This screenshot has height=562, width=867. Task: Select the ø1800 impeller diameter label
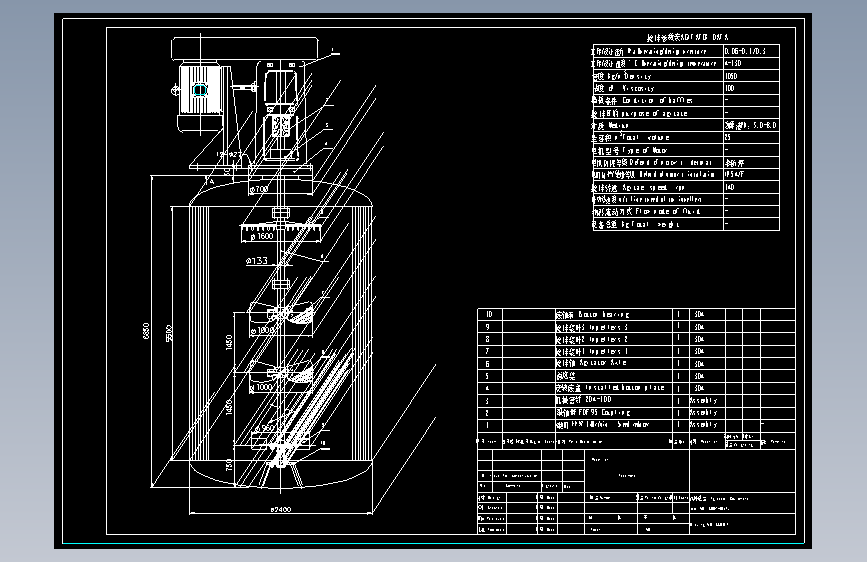pyautogui.click(x=263, y=330)
